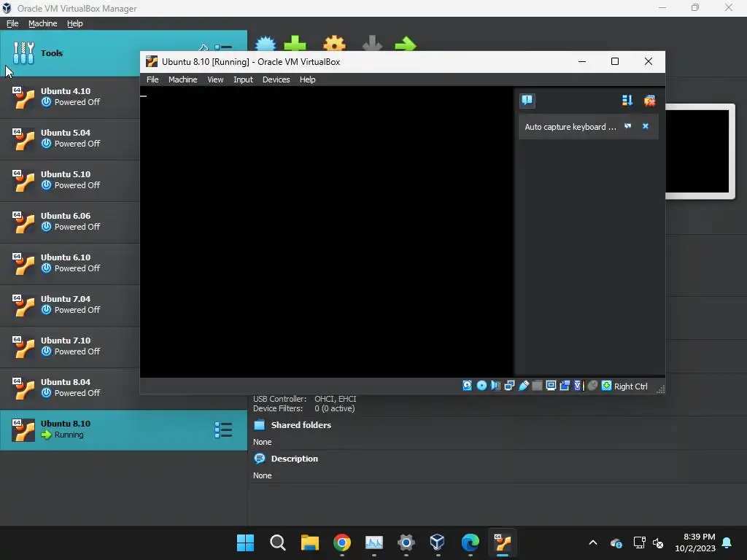Open Devices menu in Ubuntu 8.10 window
This screenshot has width=747, height=560.
[276, 79]
